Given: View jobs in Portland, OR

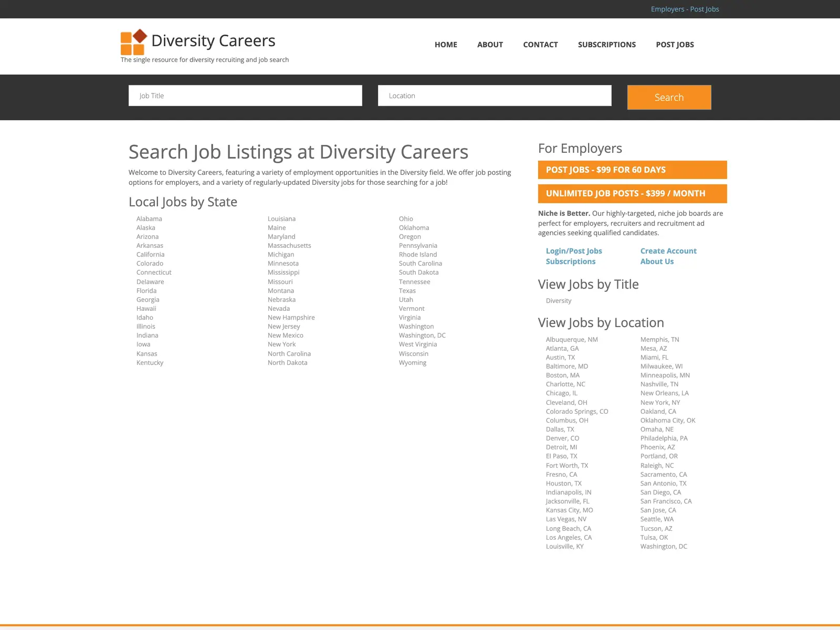Looking at the screenshot, I should click(659, 456).
